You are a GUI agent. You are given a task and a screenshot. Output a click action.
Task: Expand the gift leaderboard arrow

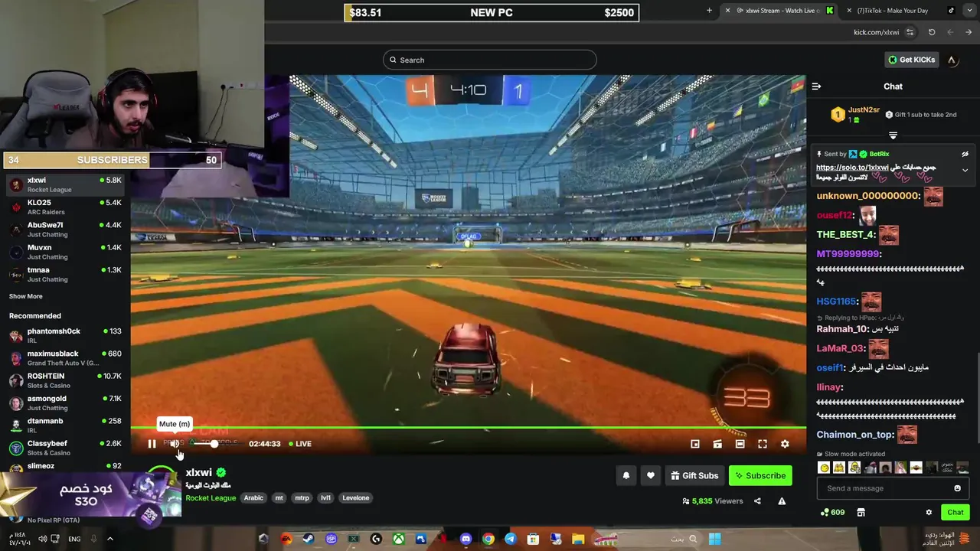click(x=893, y=135)
